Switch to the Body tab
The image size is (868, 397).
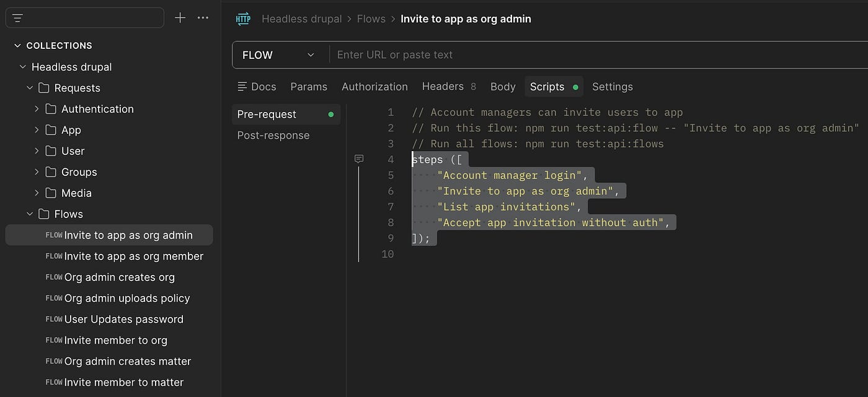pyautogui.click(x=503, y=87)
